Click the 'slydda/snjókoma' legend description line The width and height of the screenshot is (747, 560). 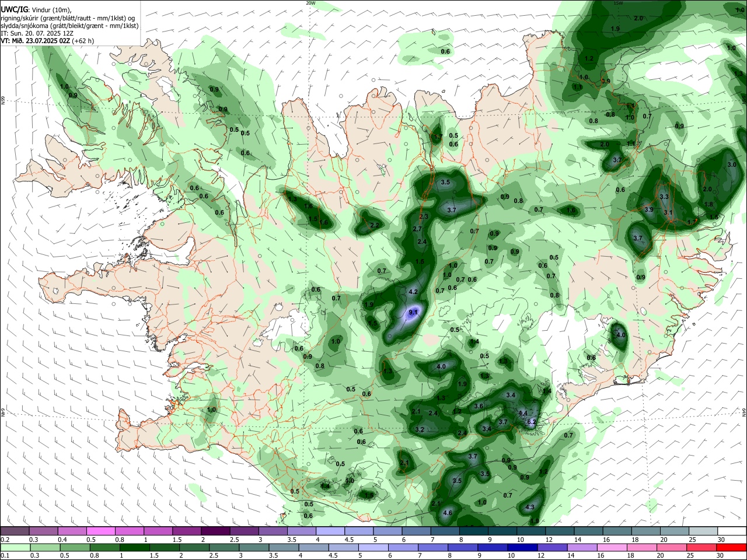[x=69, y=26]
